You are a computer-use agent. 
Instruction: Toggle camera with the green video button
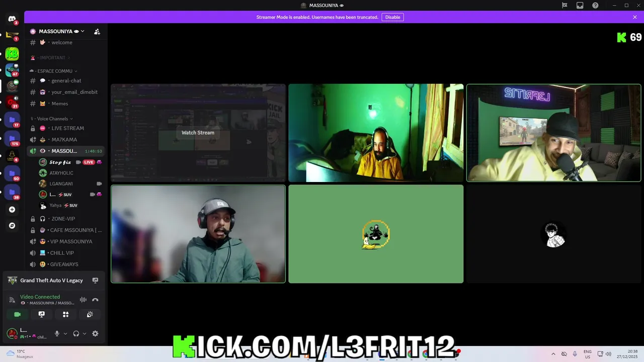click(x=17, y=314)
